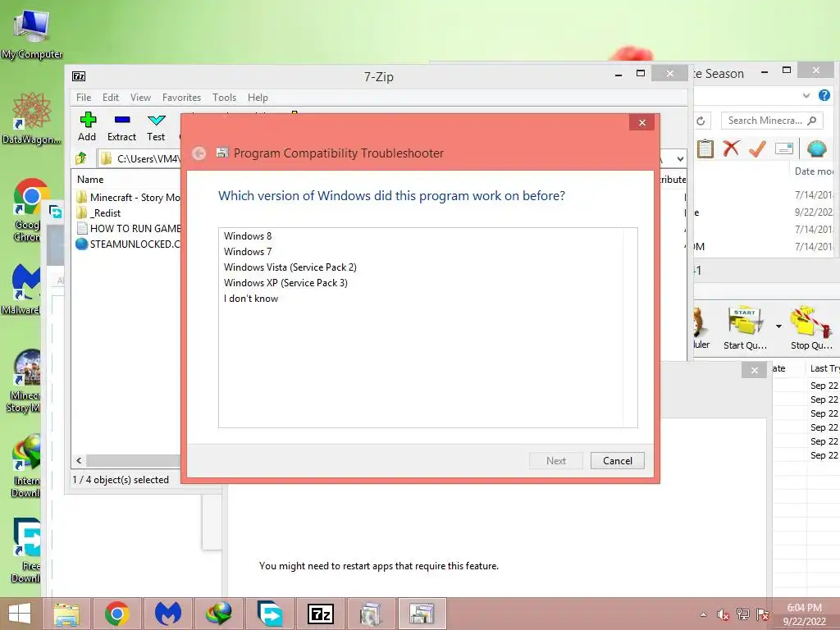840x630 pixels.
Task: Sort by the Name column in 7-Zip
Action: tap(90, 180)
